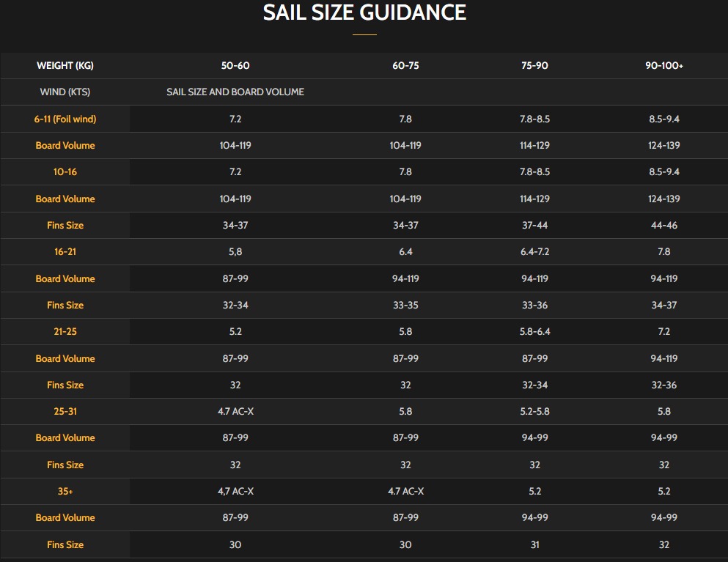Click the 32-36 fins size cell

pos(663,385)
